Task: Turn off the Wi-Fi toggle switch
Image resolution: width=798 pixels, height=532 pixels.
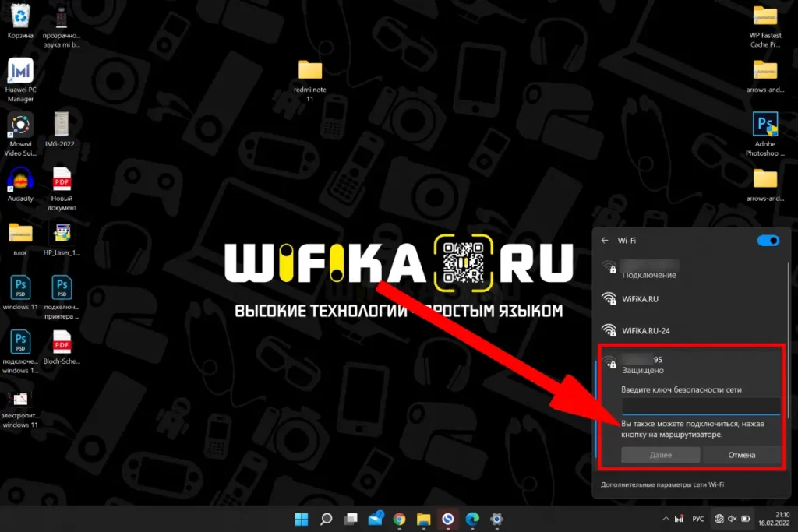Action: (x=768, y=241)
